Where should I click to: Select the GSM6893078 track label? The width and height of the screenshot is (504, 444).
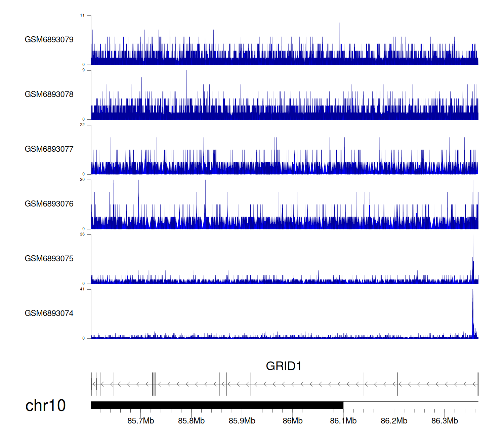click(x=49, y=95)
